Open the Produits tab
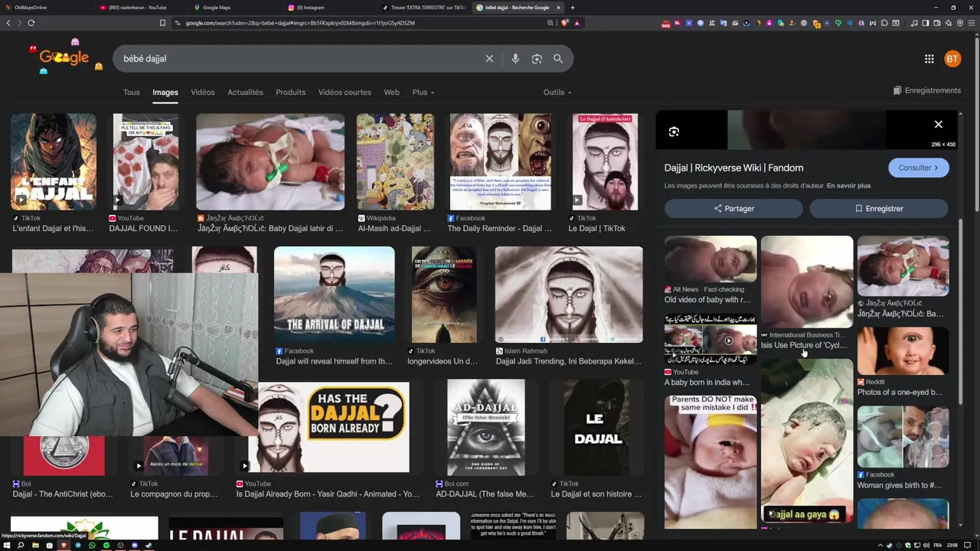 tap(290, 92)
